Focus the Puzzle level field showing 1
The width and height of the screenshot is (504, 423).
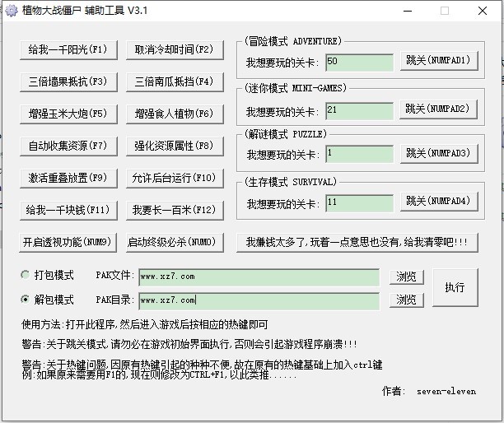click(359, 154)
